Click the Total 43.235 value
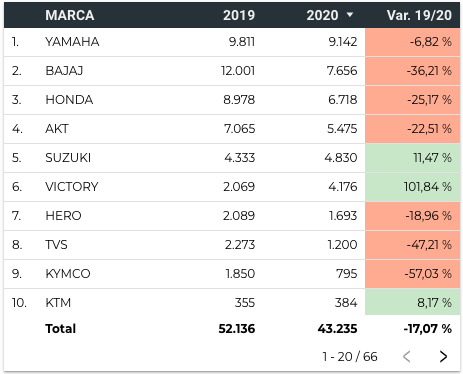The height and width of the screenshot is (374, 463). [x=337, y=329]
